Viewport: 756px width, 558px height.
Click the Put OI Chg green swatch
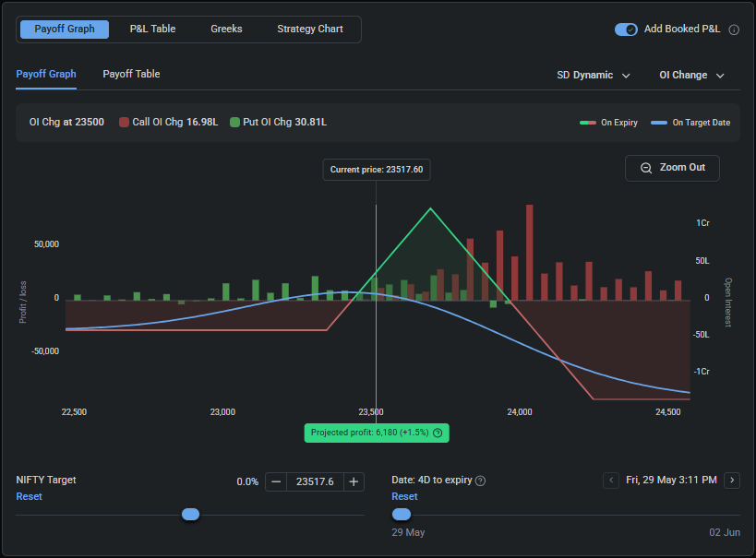click(x=234, y=123)
